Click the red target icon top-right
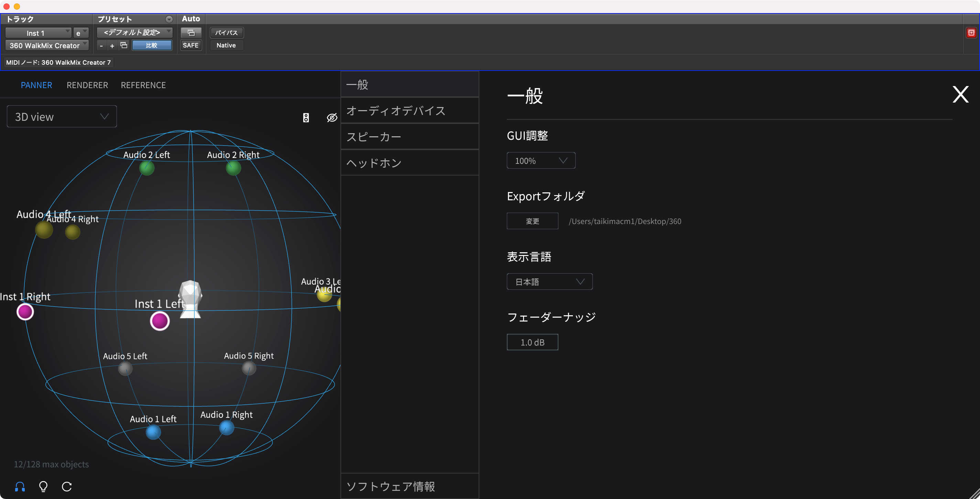The width and height of the screenshot is (980, 499). (971, 33)
